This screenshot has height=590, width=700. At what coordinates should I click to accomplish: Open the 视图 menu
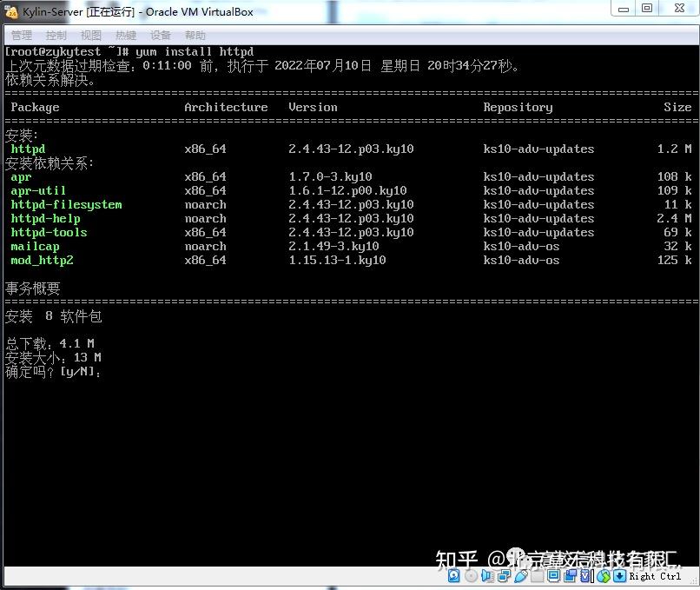pos(89,35)
